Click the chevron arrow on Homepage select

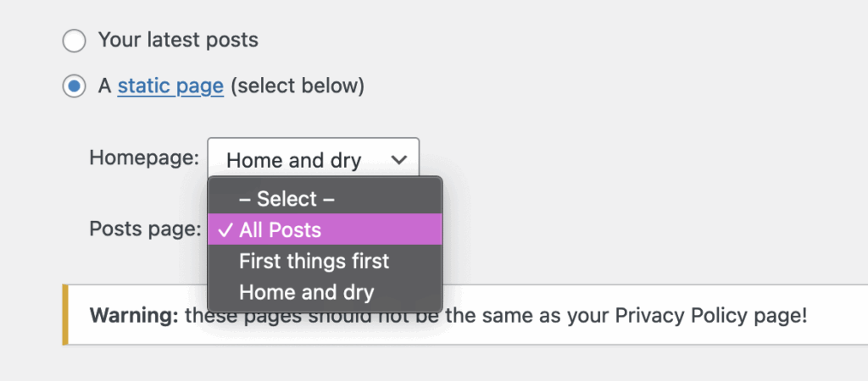coord(398,159)
